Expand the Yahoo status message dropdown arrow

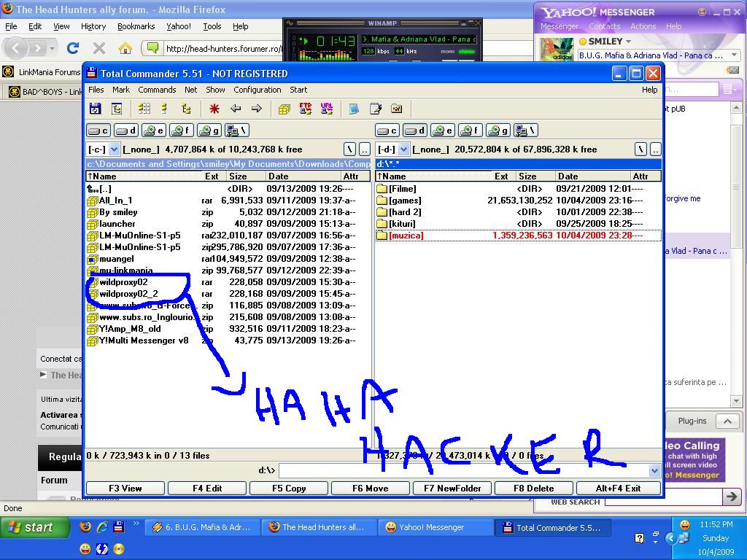click(734, 55)
